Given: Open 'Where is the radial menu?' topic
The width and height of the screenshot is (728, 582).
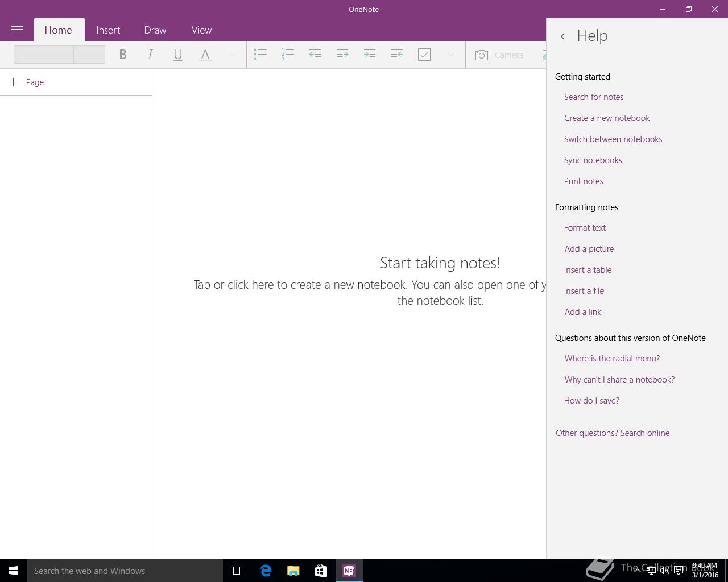Looking at the screenshot, I should pyautogui.click(x=612, y=359).
